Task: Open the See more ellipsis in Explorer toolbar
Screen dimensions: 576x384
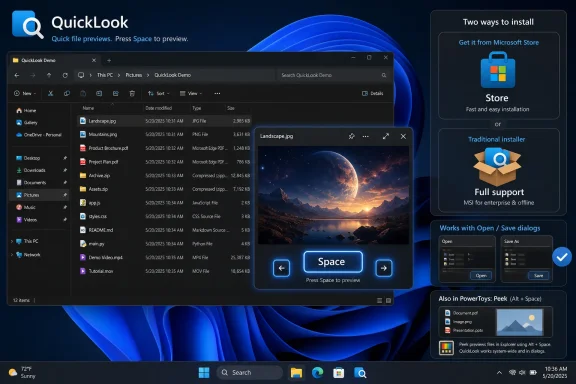Action: (x=217, y=93)
